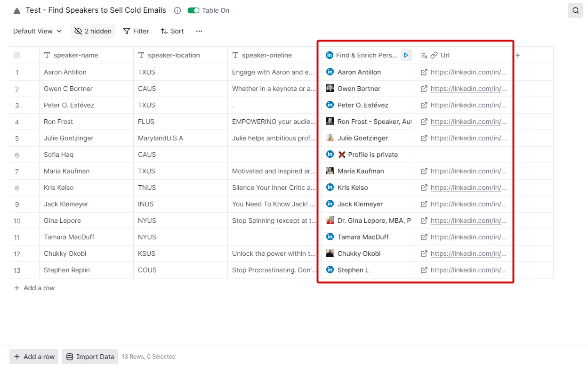Open external link icon in Aaron Antillon's Url cell
Screen dimensions: 588x368
point(424,72)
